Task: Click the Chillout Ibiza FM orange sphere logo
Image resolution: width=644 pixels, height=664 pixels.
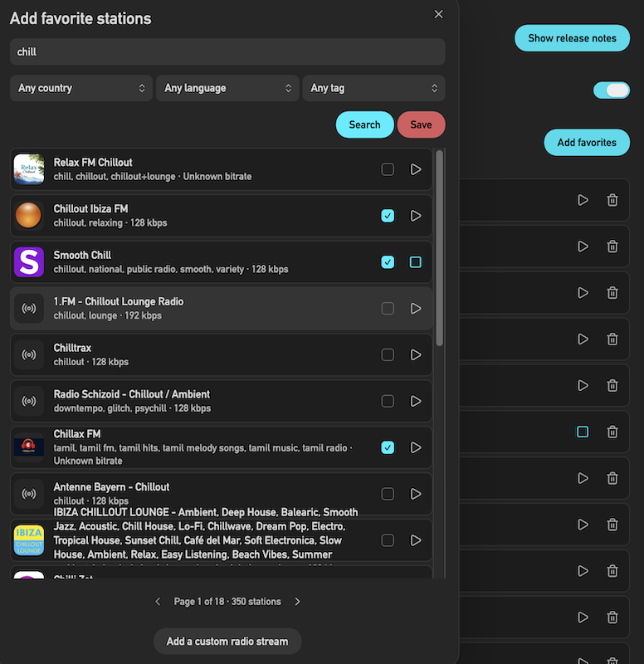Action: pos(29,216)
